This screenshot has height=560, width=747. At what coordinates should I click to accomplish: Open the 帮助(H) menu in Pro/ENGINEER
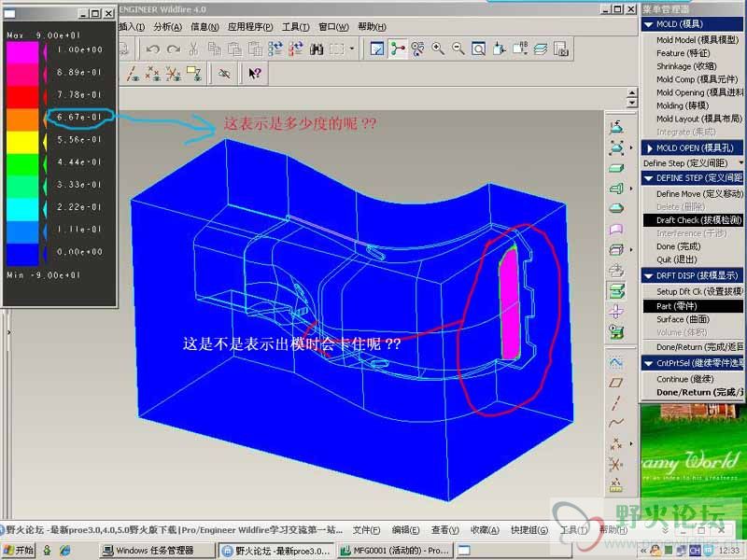pos(372,27)
